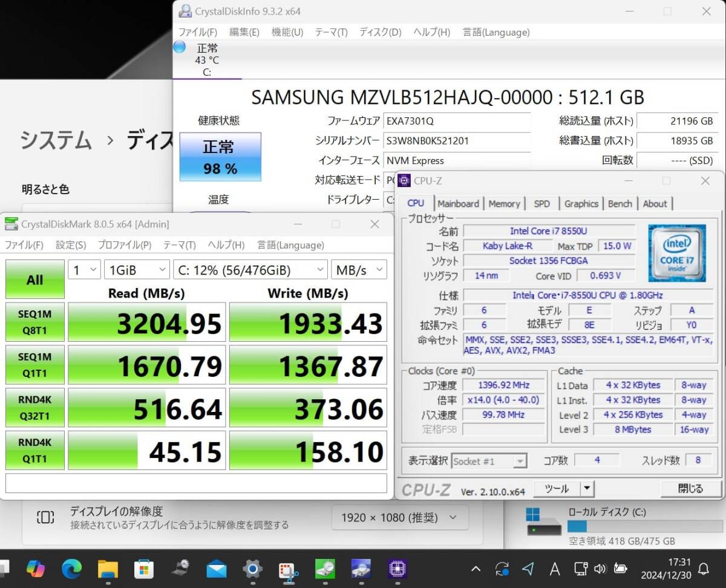Switch to the Graphics tab in CPU-Z

(581, 204)
